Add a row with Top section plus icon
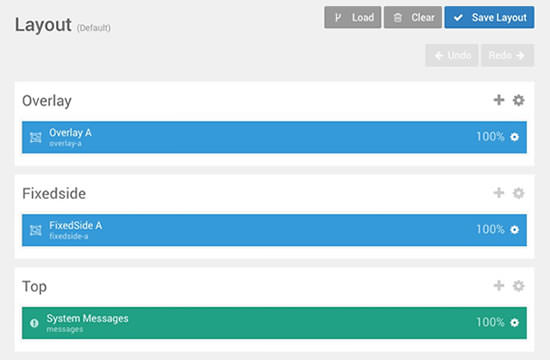The height and width of the screenshot is (360, 550). (x=499, y=286)
